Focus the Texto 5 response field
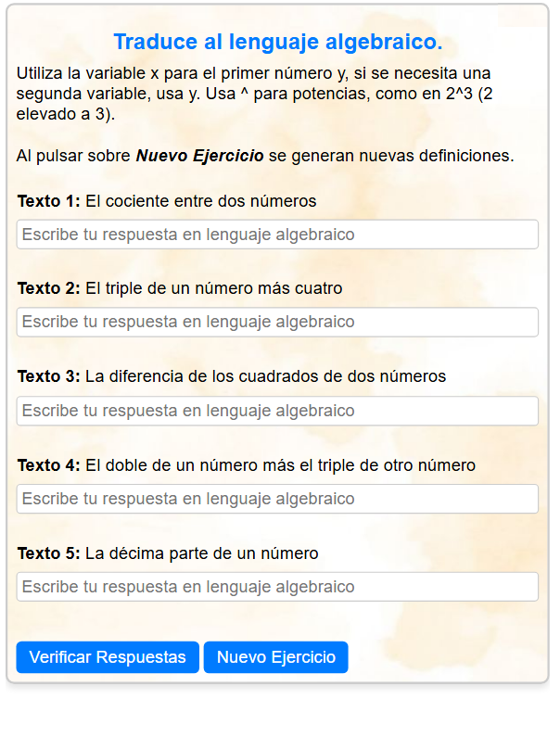Screen dimensions: 560x737 [277, 587]
